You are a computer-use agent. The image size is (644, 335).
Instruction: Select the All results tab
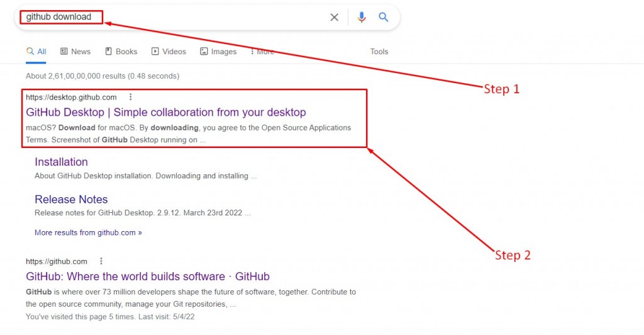pyautogui.click(x=36, y=52)
